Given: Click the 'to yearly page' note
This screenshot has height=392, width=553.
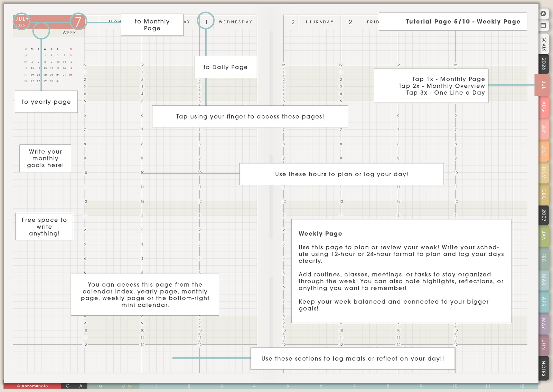Looking at the screenshot, I should [x=46, y=102].
